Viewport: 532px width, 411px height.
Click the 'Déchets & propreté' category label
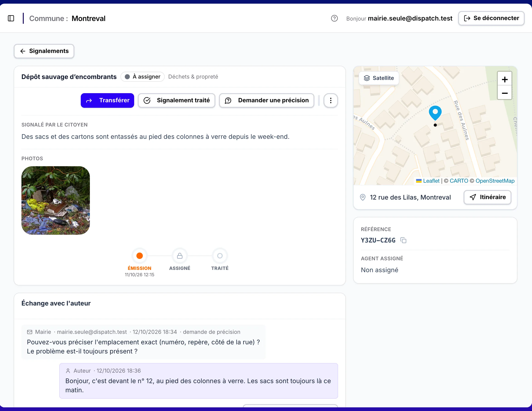click(193, 77)
